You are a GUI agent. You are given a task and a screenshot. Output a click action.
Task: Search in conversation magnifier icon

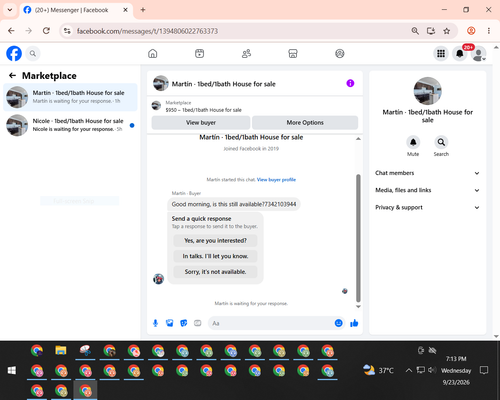(441, 142)
